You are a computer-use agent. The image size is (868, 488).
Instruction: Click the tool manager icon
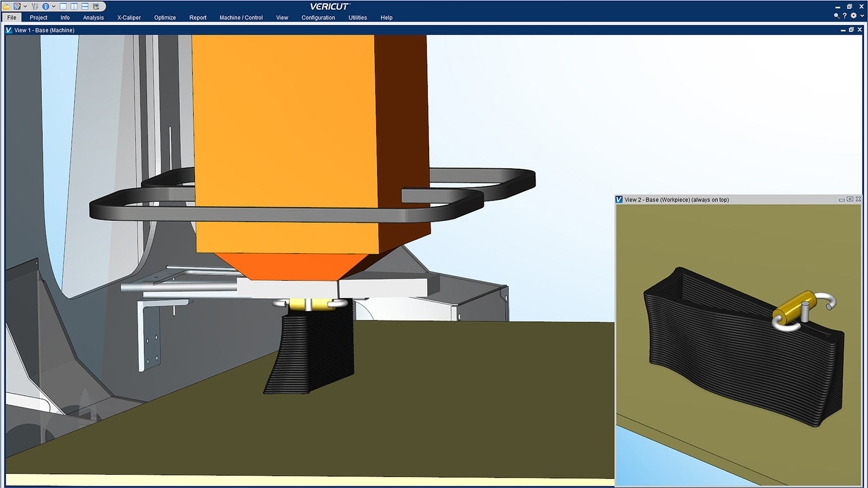(35, 7)
